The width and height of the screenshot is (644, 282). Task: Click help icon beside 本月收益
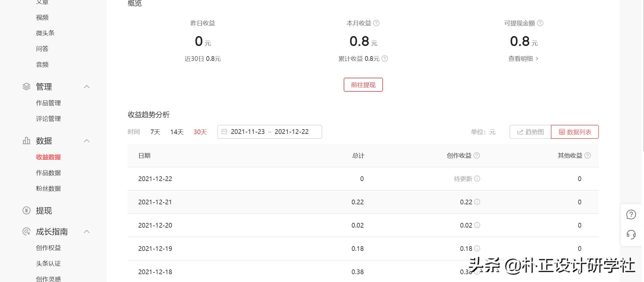pyautogui.click(x=376, y=23)
